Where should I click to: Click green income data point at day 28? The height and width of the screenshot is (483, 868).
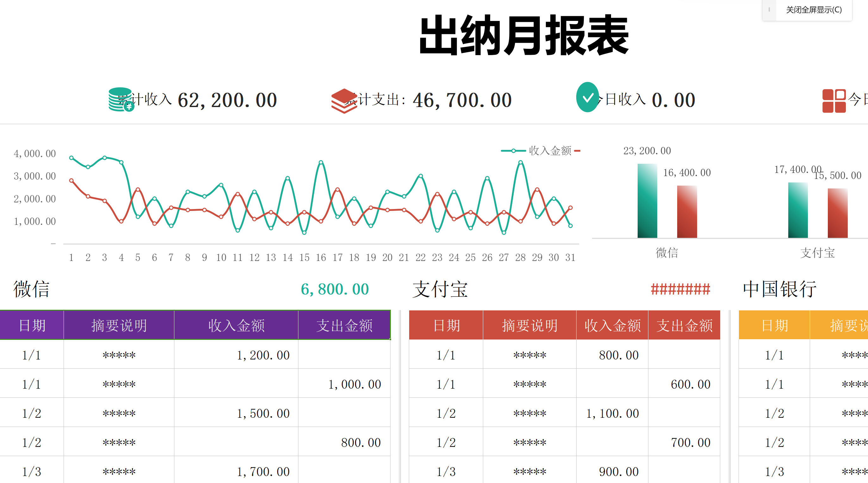tap(521, 162)
